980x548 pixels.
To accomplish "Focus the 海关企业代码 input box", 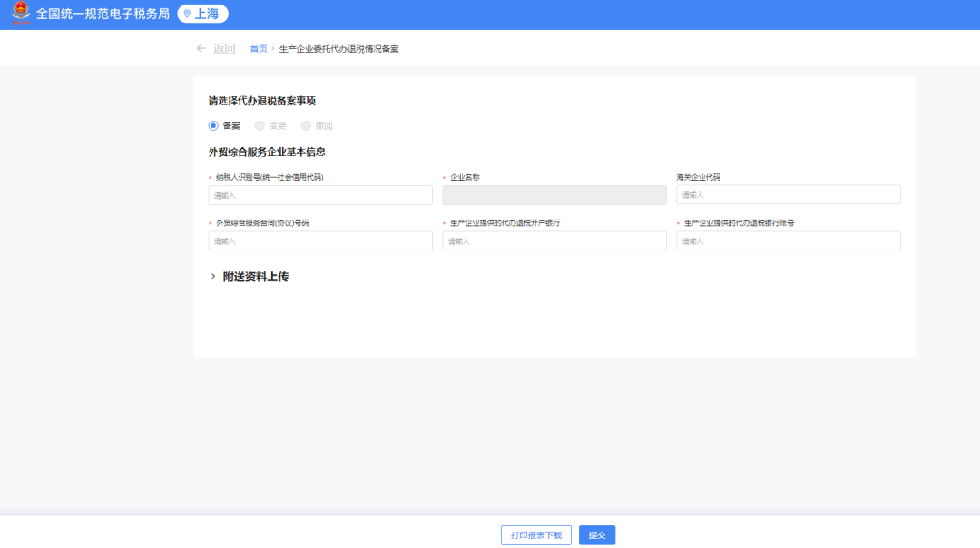I will pos(788,195).
